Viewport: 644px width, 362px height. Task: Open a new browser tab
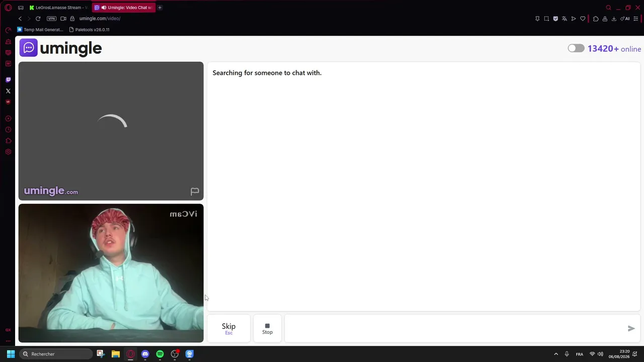[159, 8]
